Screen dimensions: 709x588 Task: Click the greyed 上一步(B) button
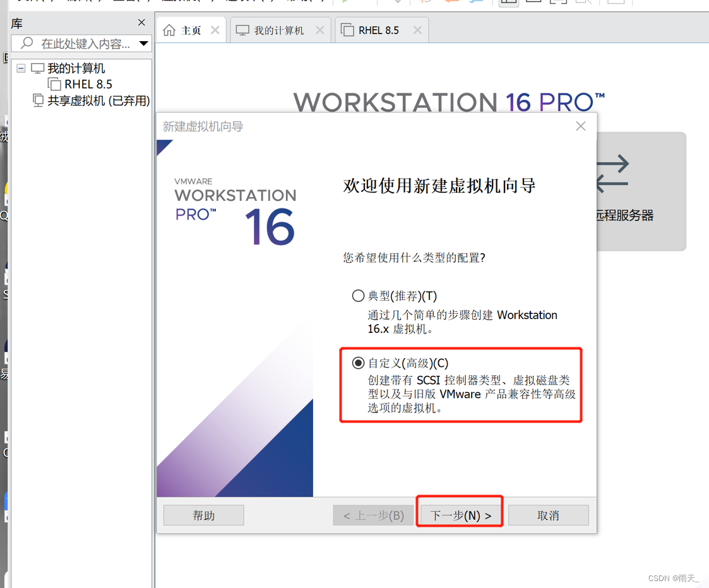click(x=373, y=515)
